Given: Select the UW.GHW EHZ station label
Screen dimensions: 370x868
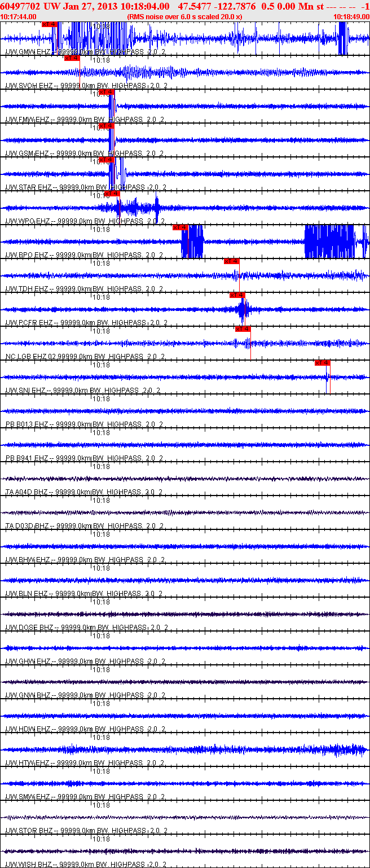Looking at the screenshot, I should click(x=85, y=661).
